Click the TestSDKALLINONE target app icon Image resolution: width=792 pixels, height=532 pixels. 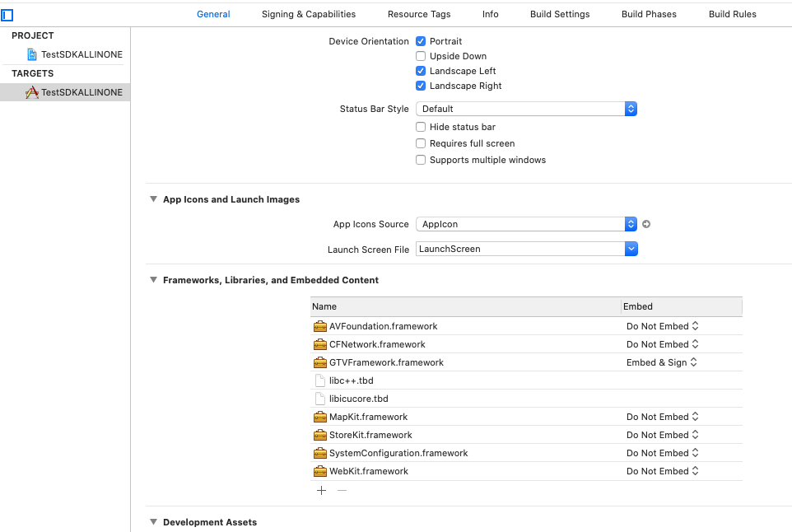[32, 92]
